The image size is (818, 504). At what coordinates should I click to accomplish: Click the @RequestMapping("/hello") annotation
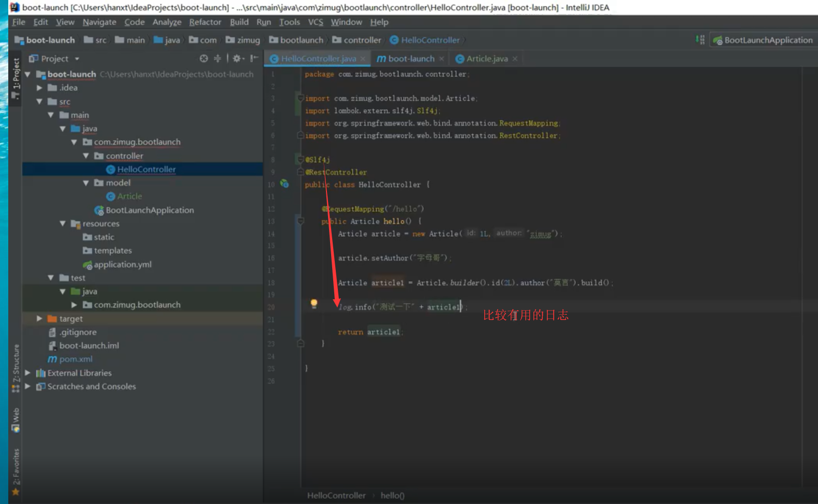click(x=373, y=209)
